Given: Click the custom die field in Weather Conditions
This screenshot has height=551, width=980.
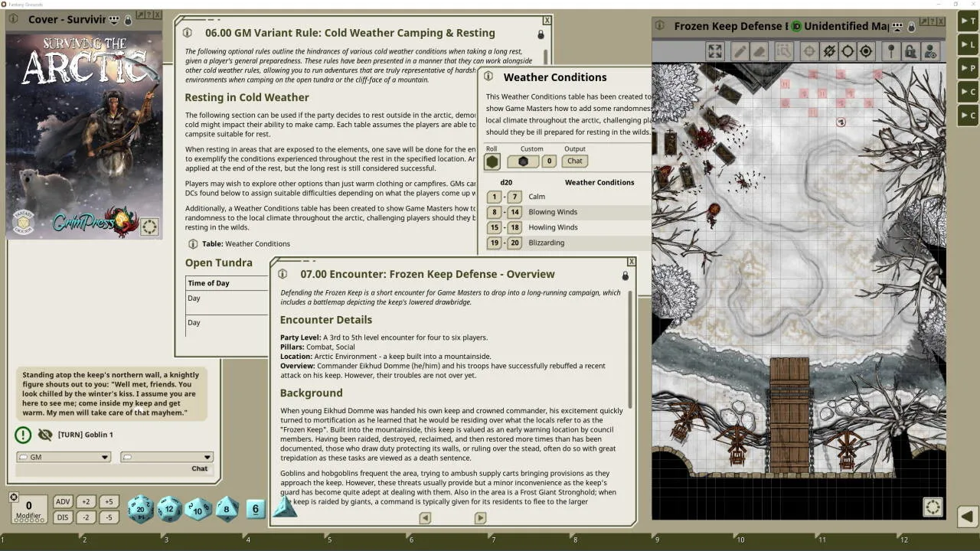Looking at the screenshot, I should click(x=523, y=161).
